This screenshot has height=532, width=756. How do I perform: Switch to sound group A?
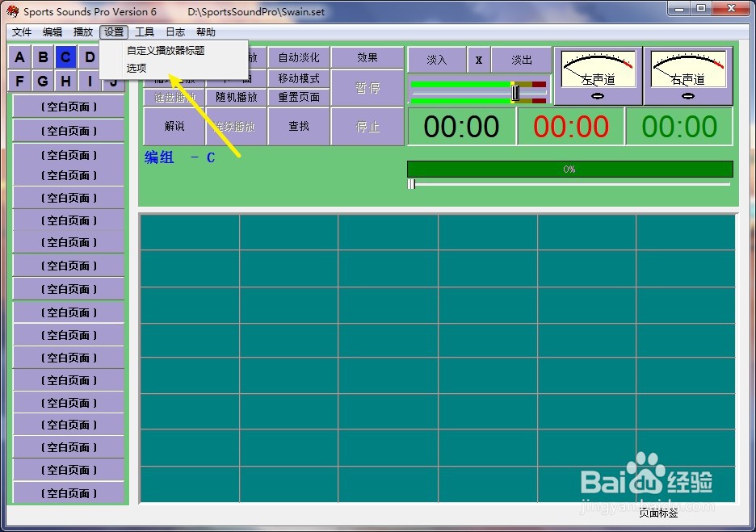(x=19, y=57)
